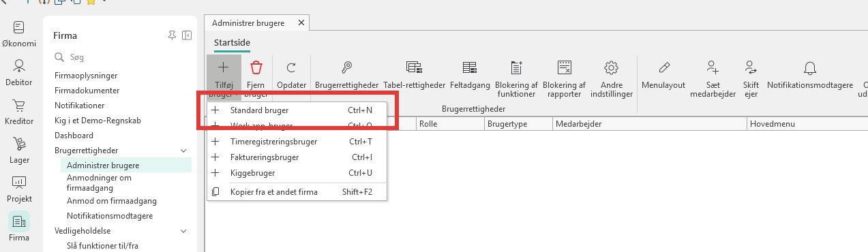Open Notifikationsmodtagere in the tree

click(110, 216)
